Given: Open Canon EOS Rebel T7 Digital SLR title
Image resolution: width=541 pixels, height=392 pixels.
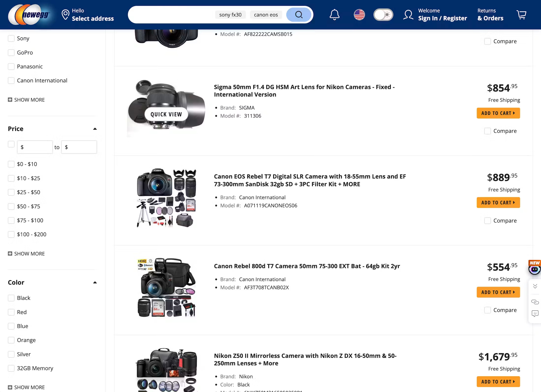Looking at the screenshot, I should pyautogui.click(x=310, y=180).
